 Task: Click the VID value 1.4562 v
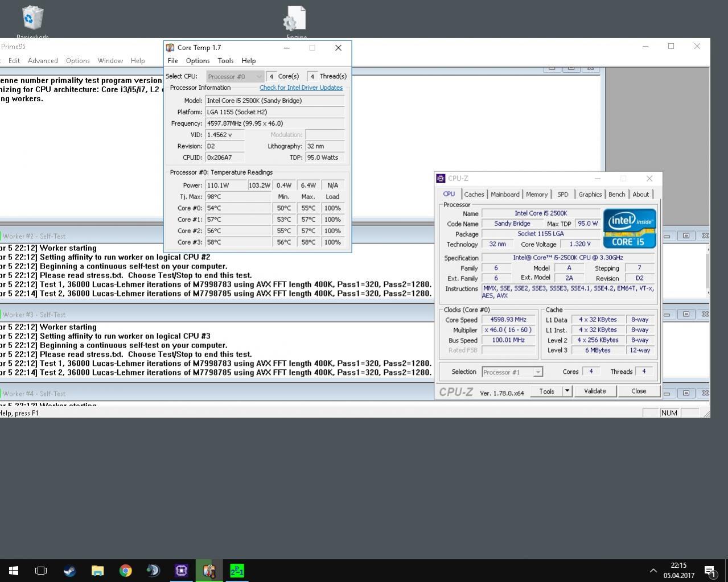pos(225,135)
